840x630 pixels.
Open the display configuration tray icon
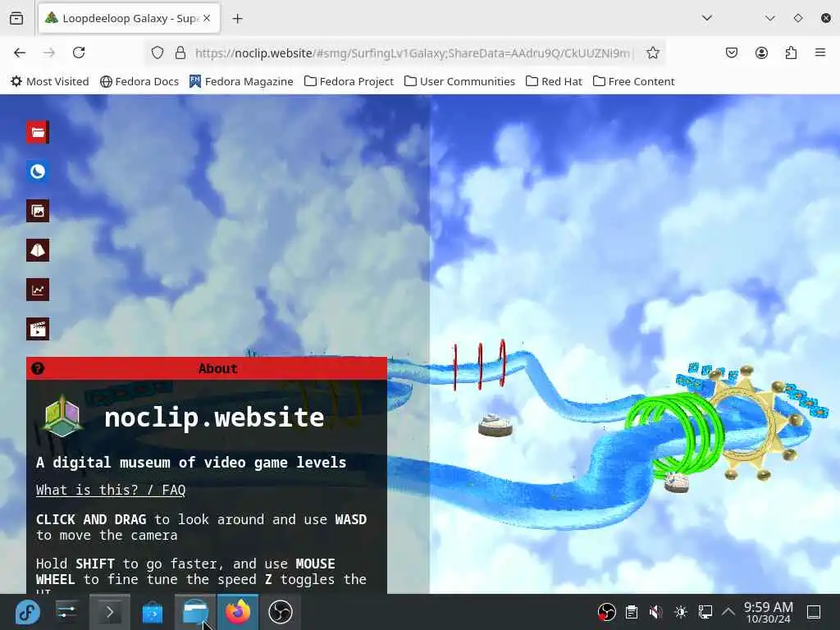tap(705, 612)
